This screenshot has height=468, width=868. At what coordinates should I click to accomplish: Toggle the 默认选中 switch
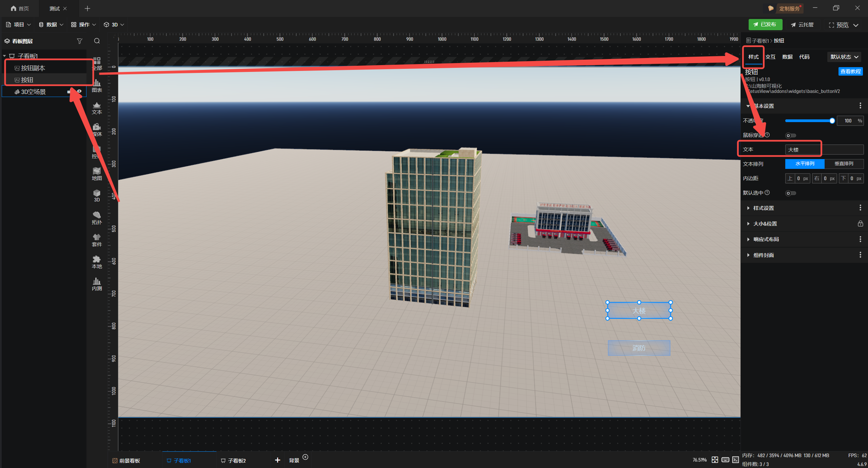click(x=791, y=193)
